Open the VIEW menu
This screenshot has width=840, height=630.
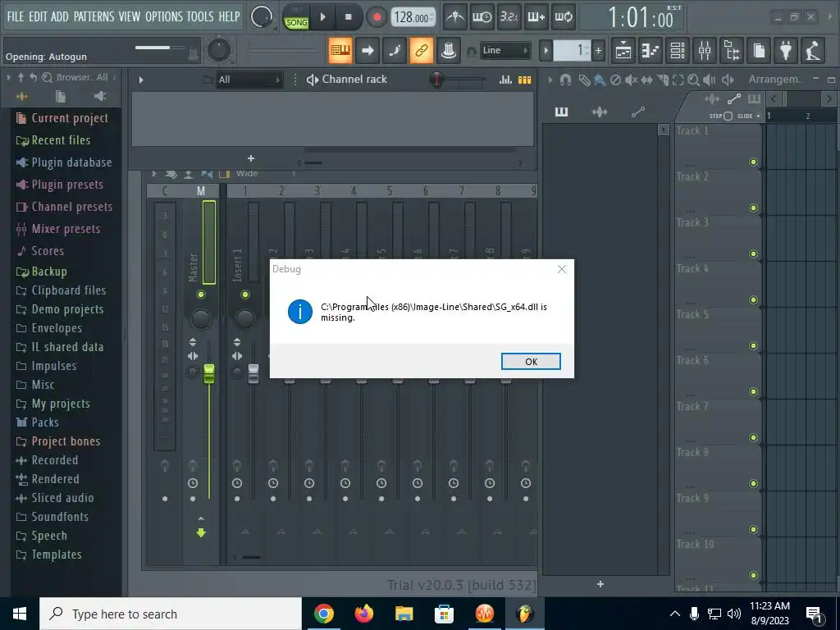pos(129,16)
